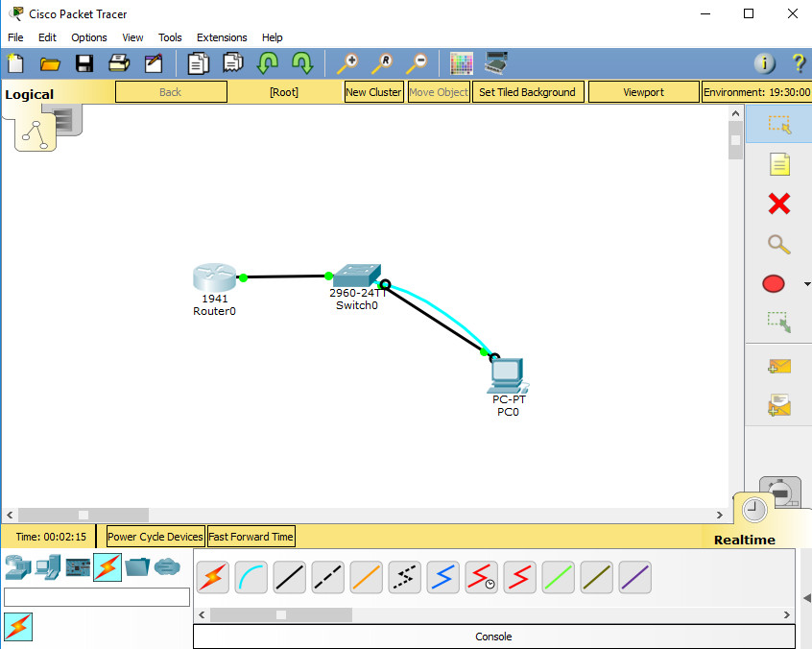
Task: Choose the Select tool in the right panel
Action: point(779,125)
